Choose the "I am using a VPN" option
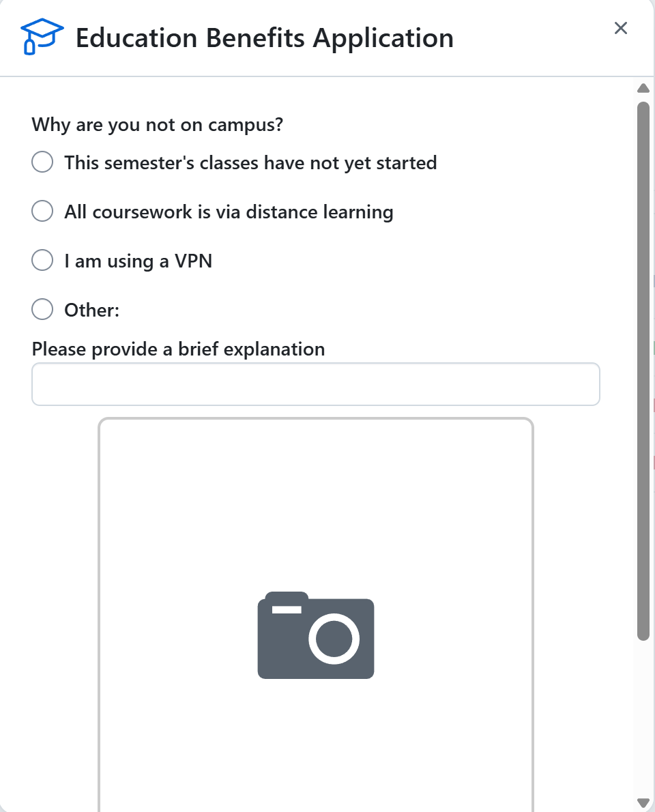Viewport: 655px width, 812px height. 42,260
